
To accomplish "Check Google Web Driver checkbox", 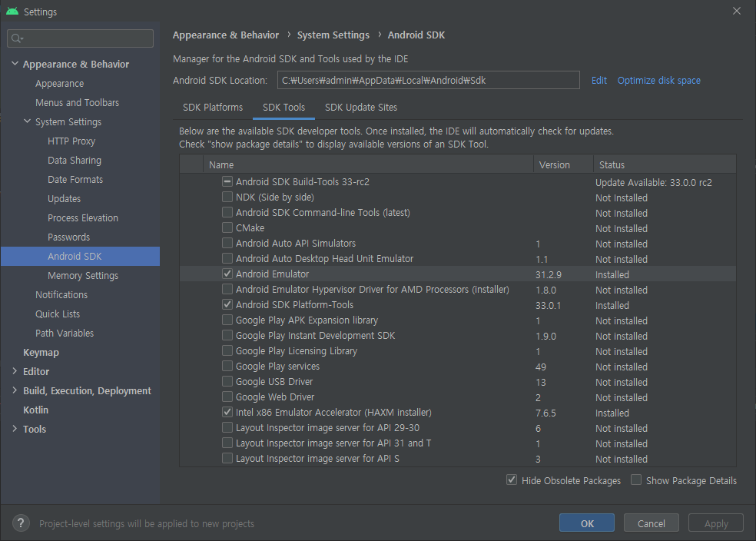I will coord(227,397).
